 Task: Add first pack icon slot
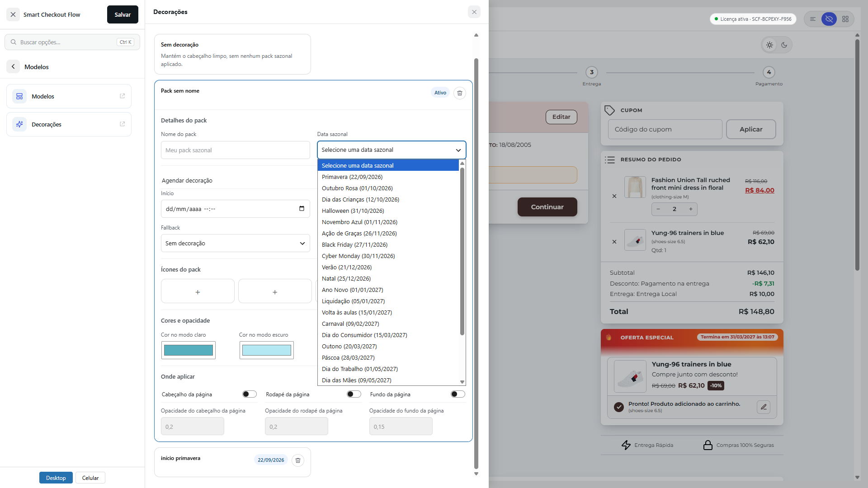point(198,291)
